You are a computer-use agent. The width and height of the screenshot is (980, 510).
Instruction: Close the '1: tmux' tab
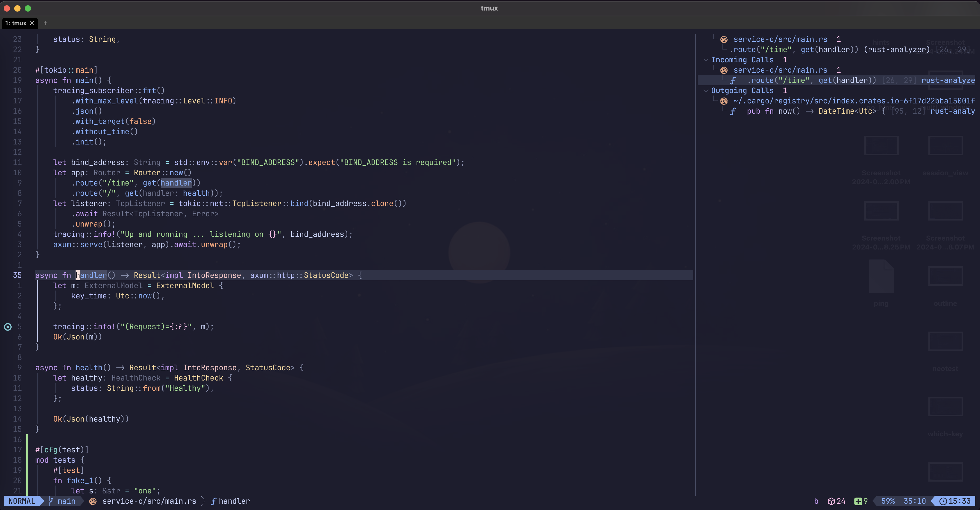click(32, 23)
